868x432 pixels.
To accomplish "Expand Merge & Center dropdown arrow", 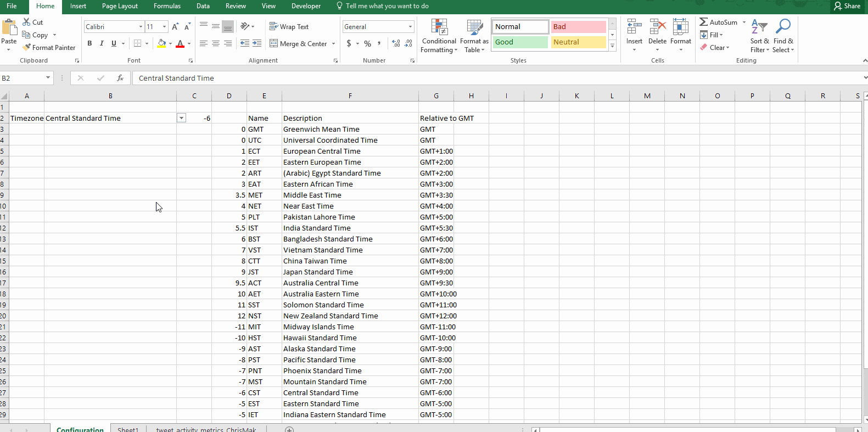I will pyautogui.click(x=333, y=43).
